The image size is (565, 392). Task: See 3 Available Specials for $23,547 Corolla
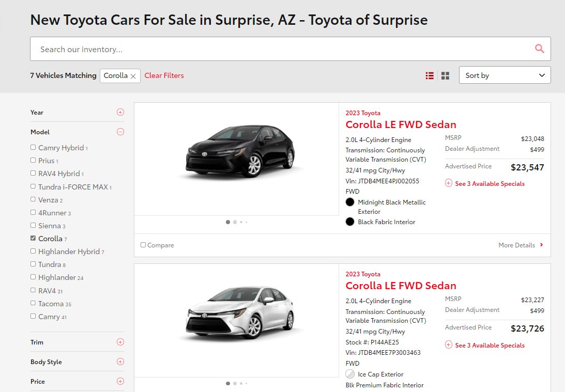pos(485,183)
